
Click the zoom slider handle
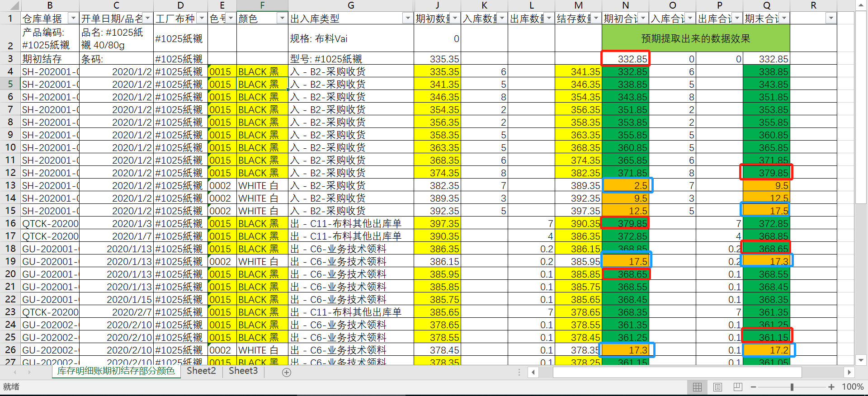click(x=792, y=387)
